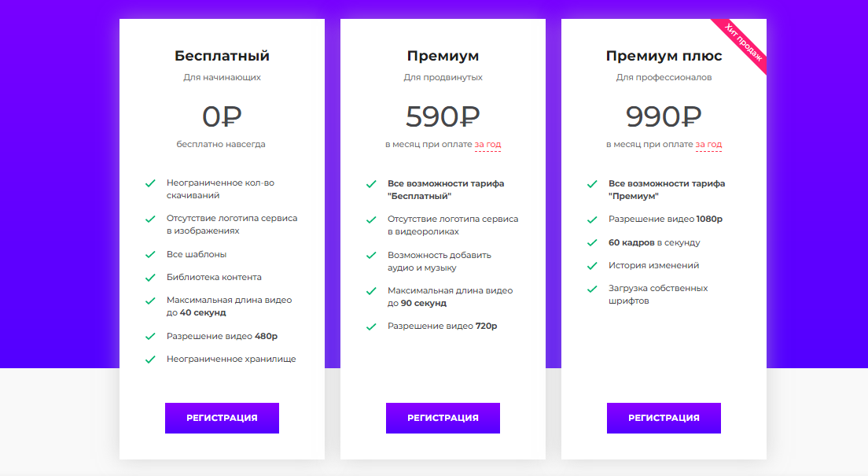Click checkmark next to Все шаблоны
This screenshot has height=476, width=868.
pyautogui.click(x=150, y=255)
